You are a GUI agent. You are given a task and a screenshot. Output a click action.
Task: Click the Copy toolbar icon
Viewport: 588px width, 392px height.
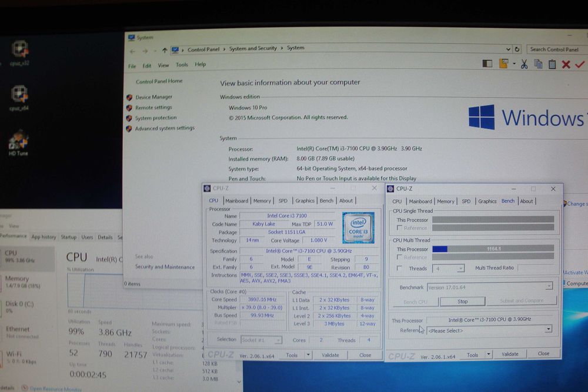[539, 64]
